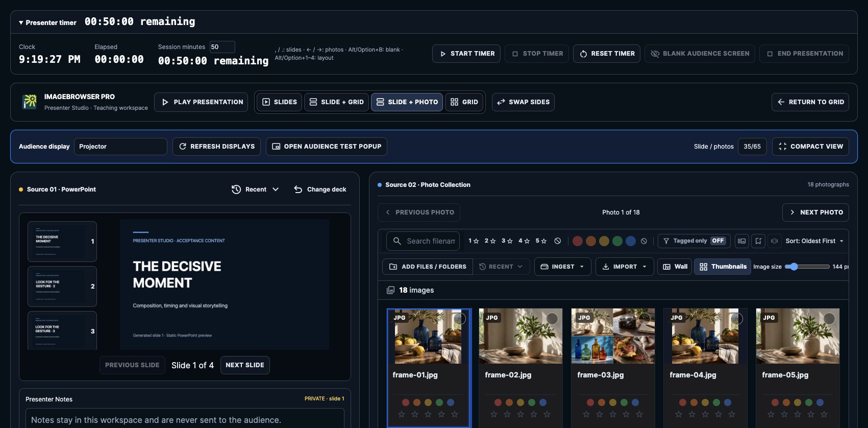
Task: Filter photos by 3 stars
Action: point(506,241)
